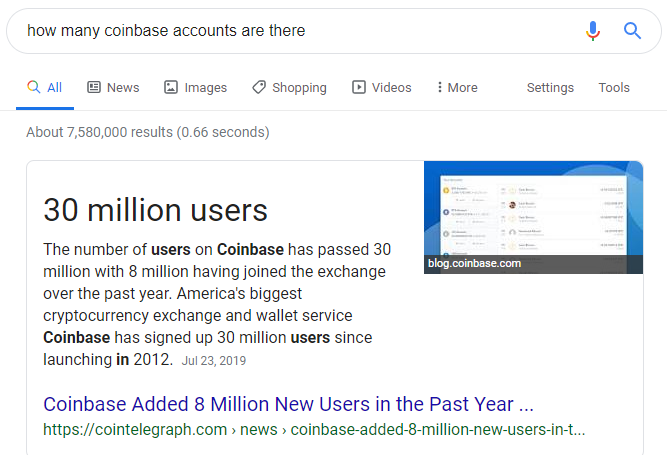
Task: Click the cointelegraph.com URL breadcrumb
Action: tap(314, 429)
